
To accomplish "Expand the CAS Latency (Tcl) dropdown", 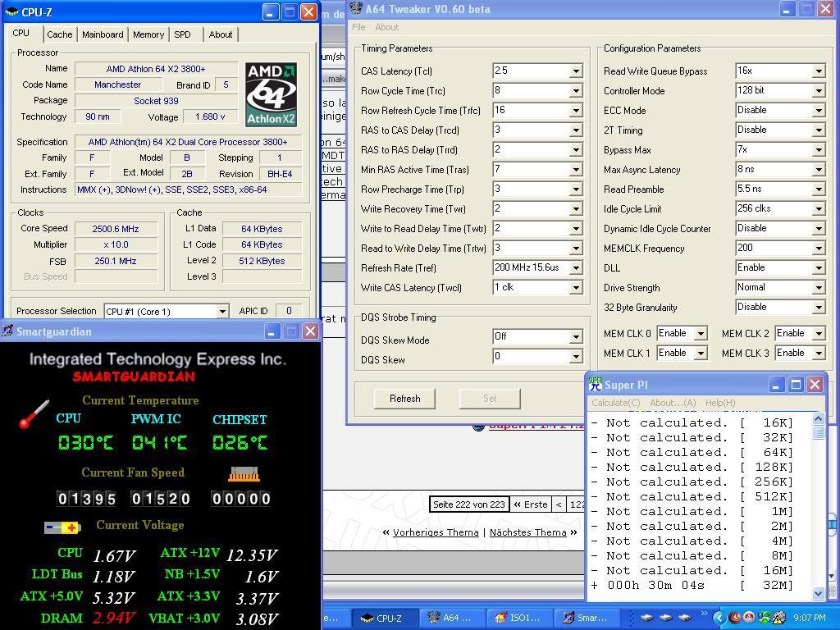I will pos(576,71).
